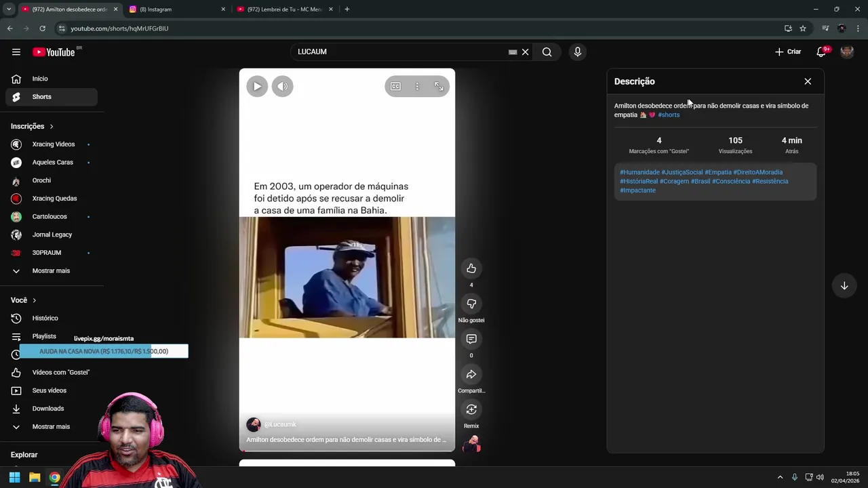The width and height of the screenshot is (868, 488).
Task: Open the YouTube hamburger guide menu
Action: click(16, 52)
